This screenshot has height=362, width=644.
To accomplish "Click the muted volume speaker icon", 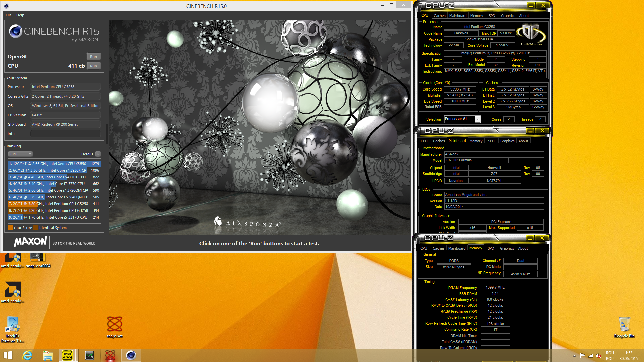I will click(x=599, y=356).
